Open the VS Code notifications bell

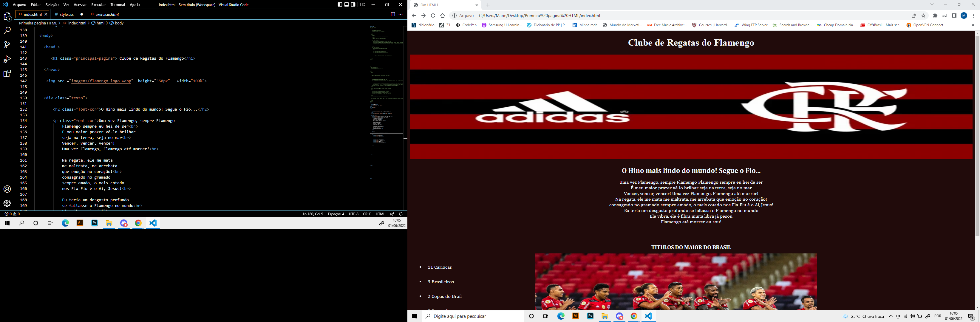(401, 214)
